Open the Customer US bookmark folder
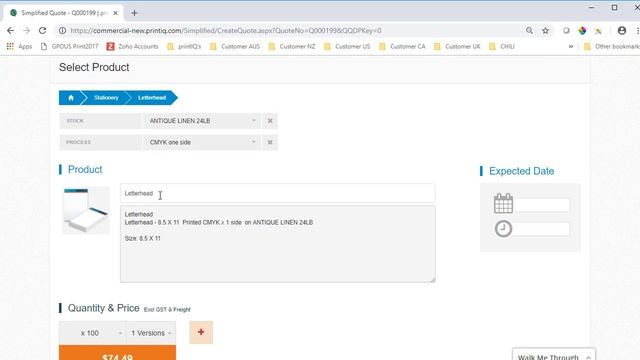 [347, 47]
